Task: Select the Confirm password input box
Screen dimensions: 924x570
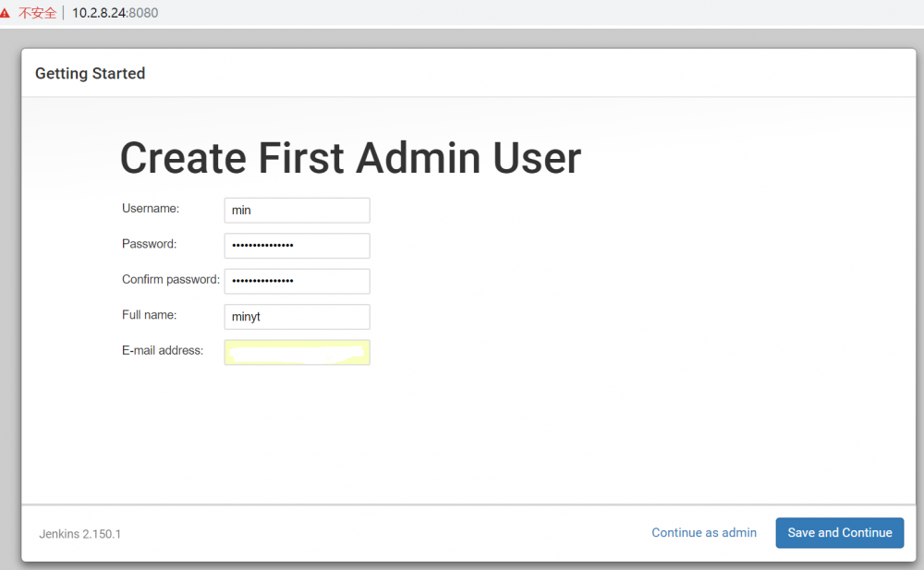Action: (x=297, y=281)
